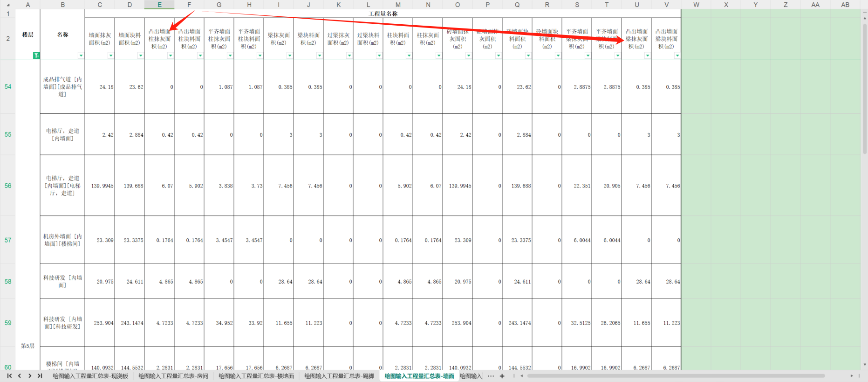Switch to 绘图输入工程量汇总表-楼地面 sheet tab
Viewport: 868px width, 382px height.
[256, 376]
